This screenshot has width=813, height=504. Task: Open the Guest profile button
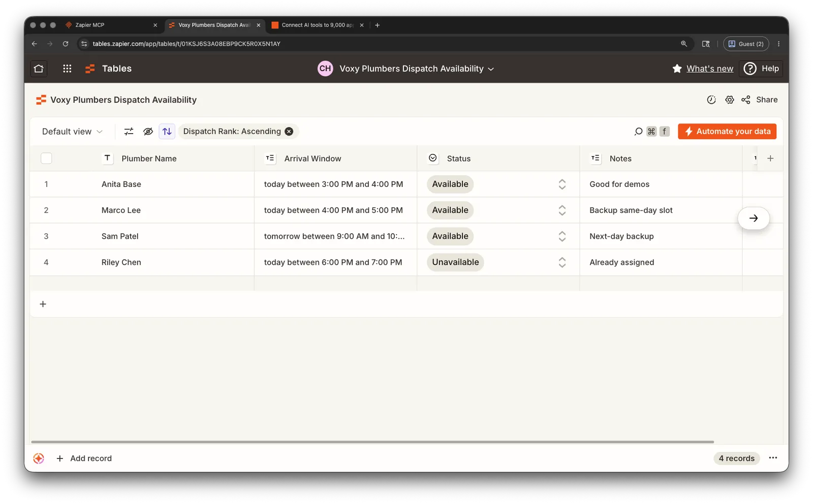[x=746, y=44]
